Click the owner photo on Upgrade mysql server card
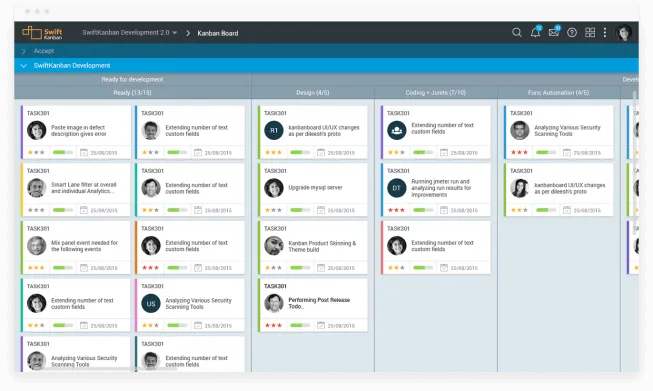The image size is (653, 391). [x=274, y=188]
